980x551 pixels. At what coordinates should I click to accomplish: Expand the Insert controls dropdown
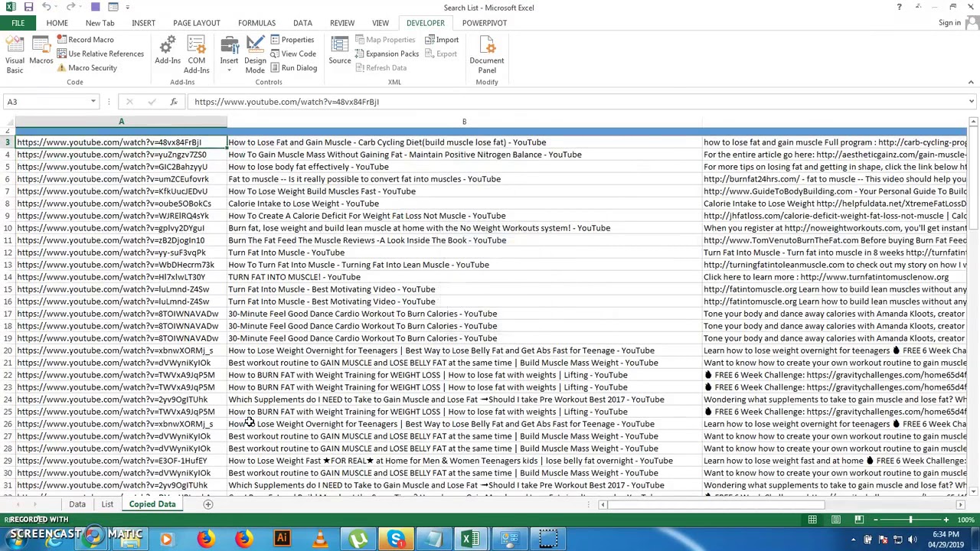[x=229, y=70]
